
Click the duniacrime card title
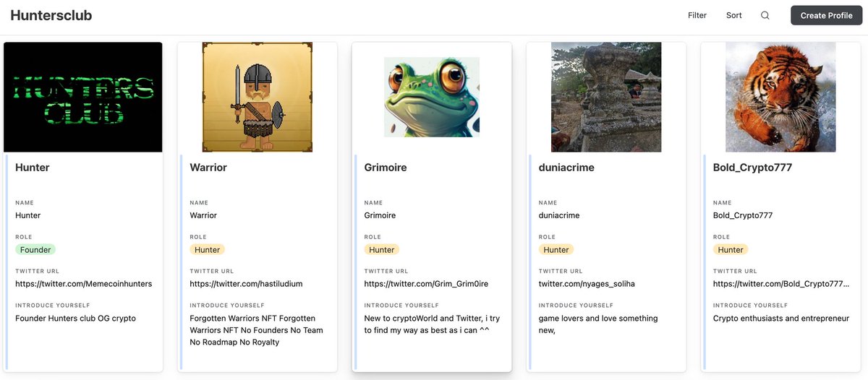[566, 168]
